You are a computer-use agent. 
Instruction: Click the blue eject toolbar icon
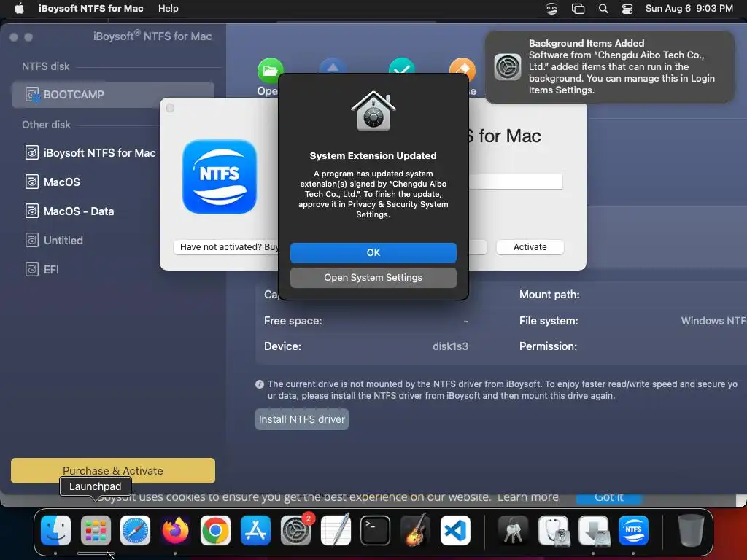[x=333, y=66]
